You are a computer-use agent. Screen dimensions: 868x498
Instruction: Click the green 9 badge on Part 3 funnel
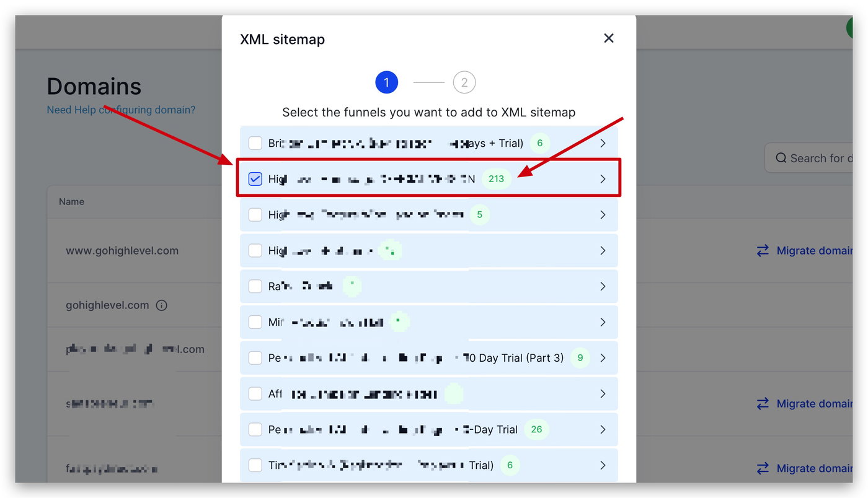580,358
